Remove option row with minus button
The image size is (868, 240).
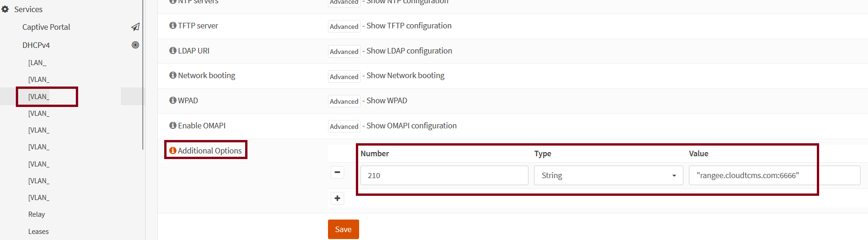tap(337, 172)
